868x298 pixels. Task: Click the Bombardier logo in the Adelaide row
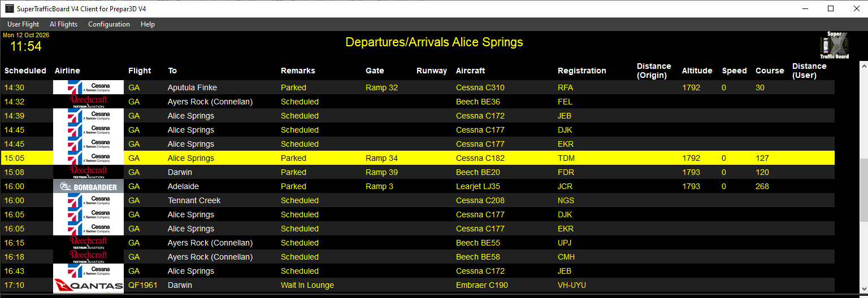(x=88, y=186)
